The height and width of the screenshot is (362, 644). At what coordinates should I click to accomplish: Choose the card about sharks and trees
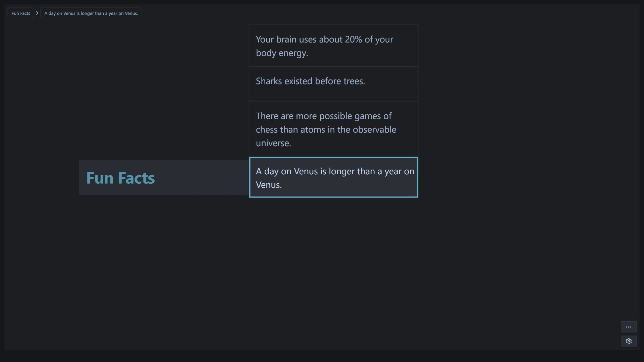333,83
